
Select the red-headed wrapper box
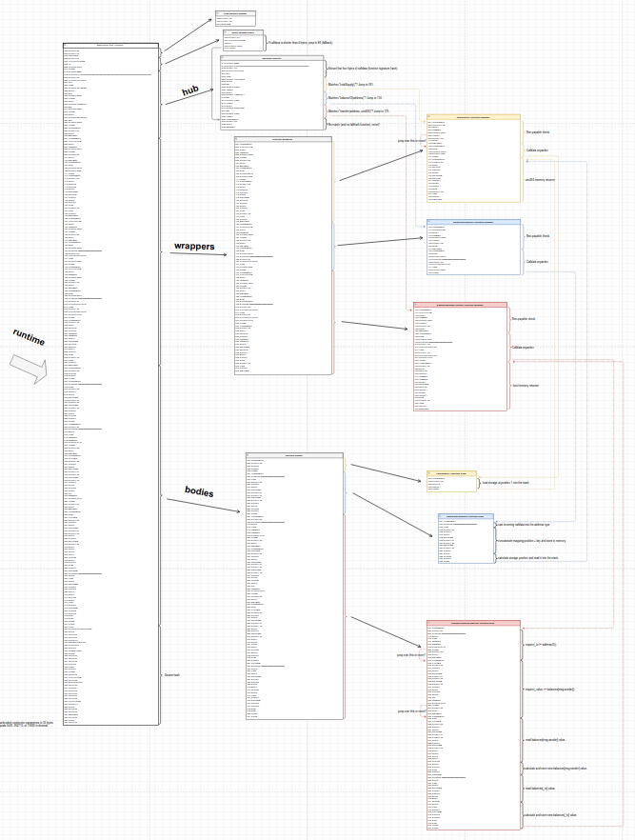pyautogui.click(x=461, y=356)
